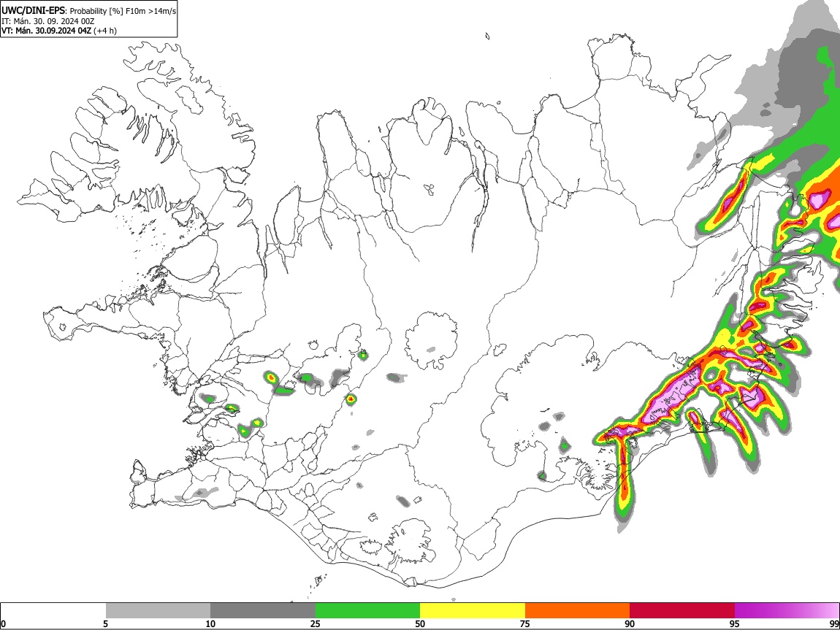Screen dimensions: 840x630
Task: Click the 'IT: Mán. 30. 09. 2024 00Z' line
Action: [47, 21]
